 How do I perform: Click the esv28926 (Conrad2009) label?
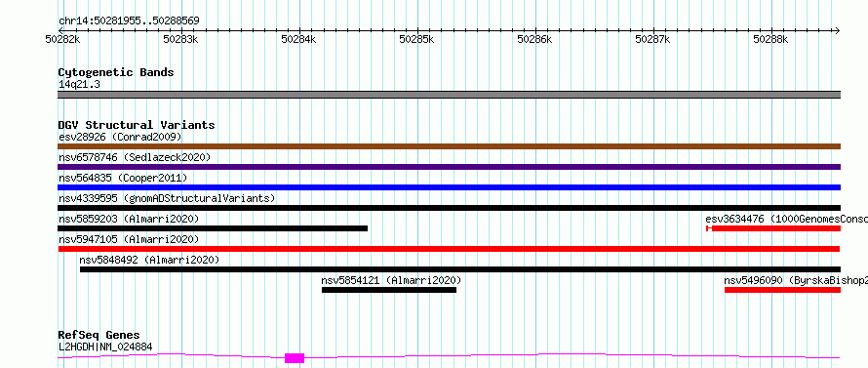pyautogui.click(x=120, y=137)
